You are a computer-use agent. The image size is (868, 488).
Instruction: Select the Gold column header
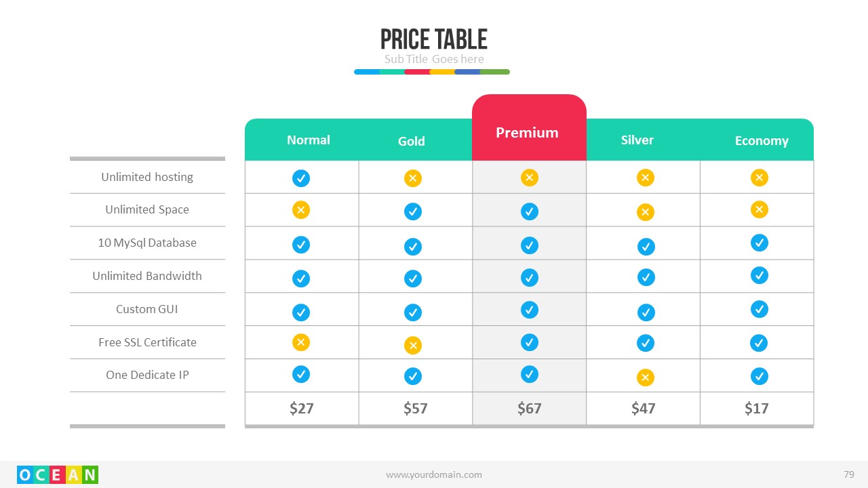[412, 141]
